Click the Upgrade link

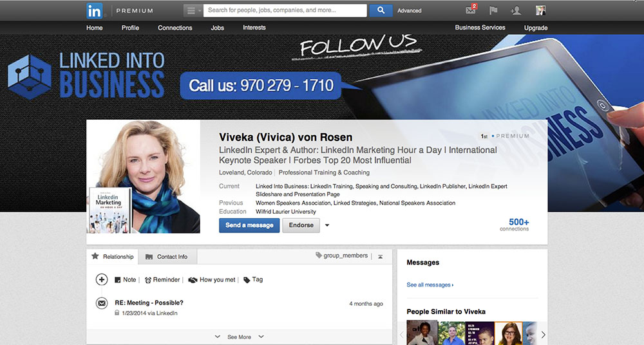click(536, 28)
